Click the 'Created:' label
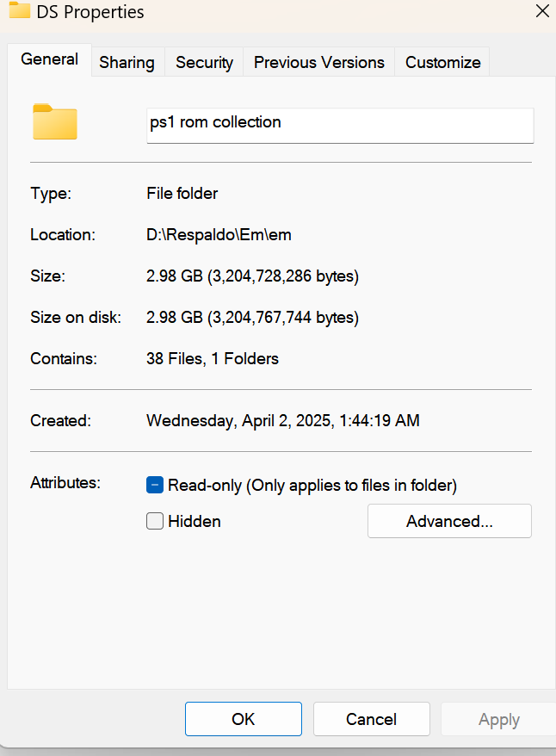 [61, 421]
